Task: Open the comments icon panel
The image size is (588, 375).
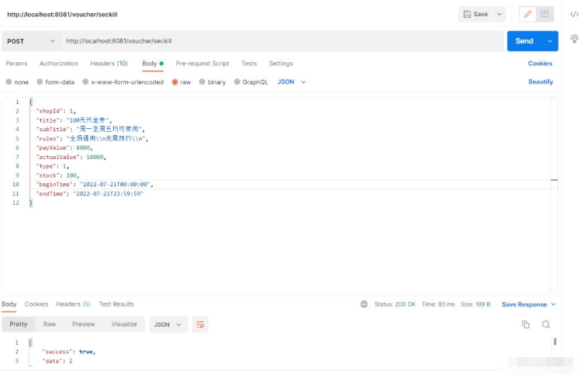Action: pos(545,14)
